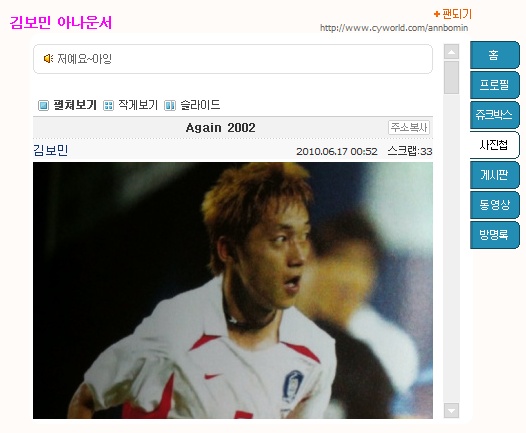
Task: Open the 홈 tab
Action: click(494, 55)
